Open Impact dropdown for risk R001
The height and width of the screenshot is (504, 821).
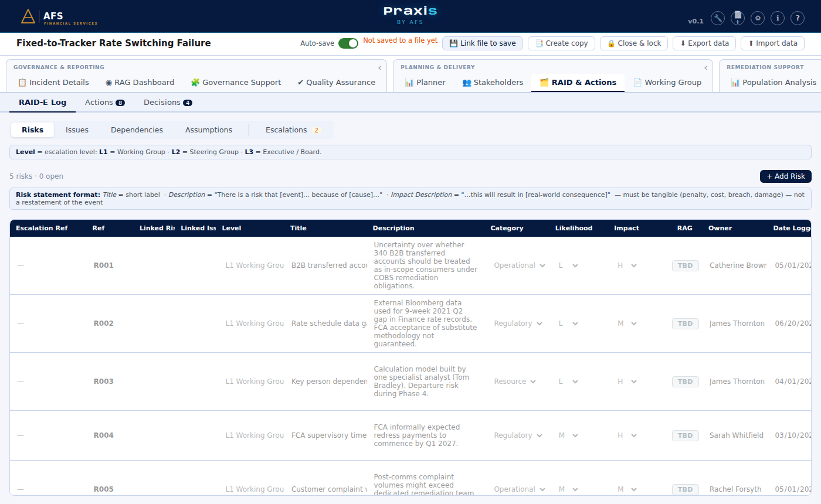click(x=627, y=265)
